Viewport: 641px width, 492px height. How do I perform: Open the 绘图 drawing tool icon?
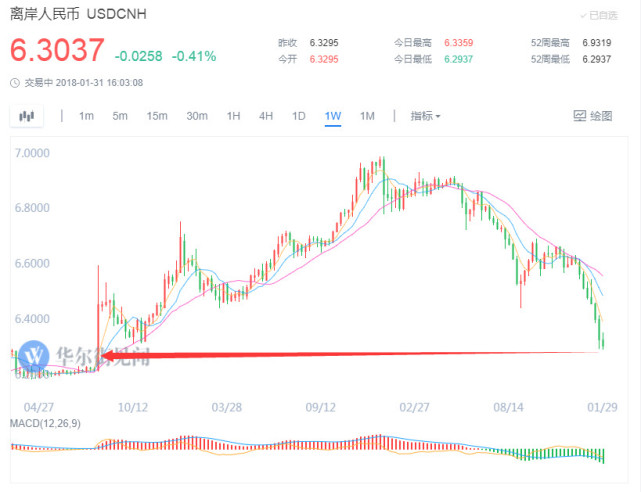coord(580,116)
